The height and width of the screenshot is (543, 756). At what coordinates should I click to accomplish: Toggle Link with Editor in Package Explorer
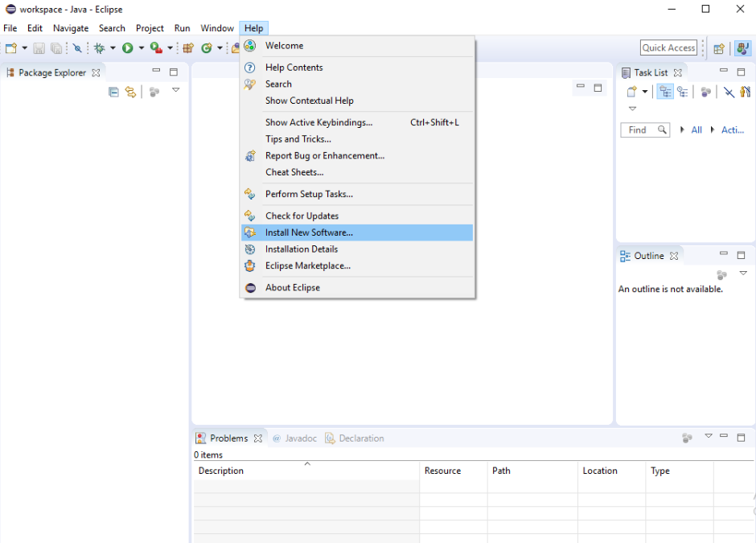click(x=130, y=92)
